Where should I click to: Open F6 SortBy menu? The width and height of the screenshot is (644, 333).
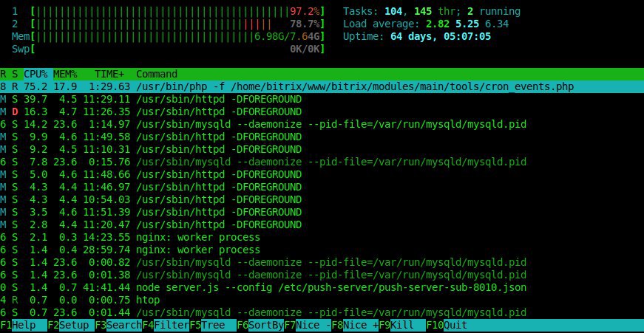click(260, 325)
